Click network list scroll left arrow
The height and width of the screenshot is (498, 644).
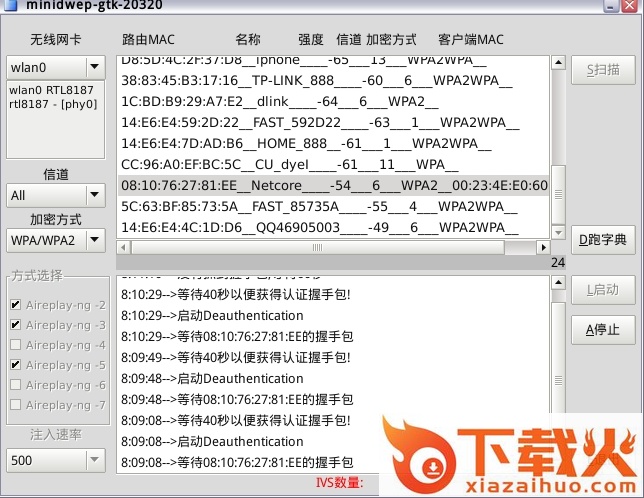[x=124, y=247]
